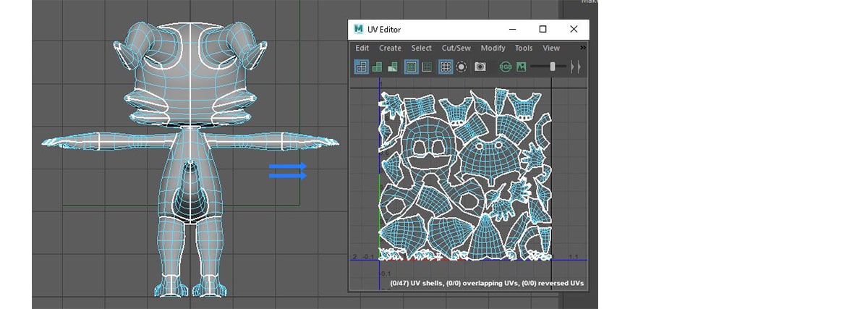Toggle internal borders display icon
Image resolution: width=868 pixels, height=309 pixels.
427,67
